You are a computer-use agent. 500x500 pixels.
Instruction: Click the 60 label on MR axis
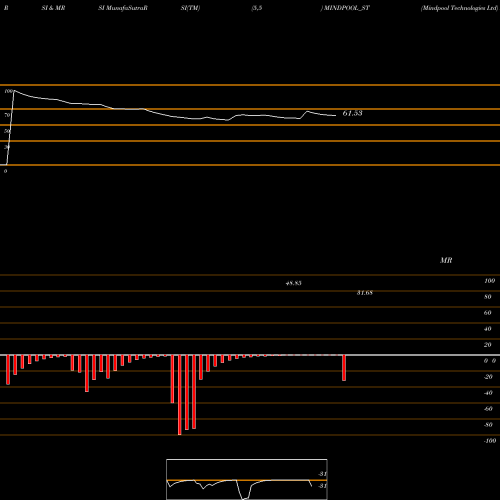488,313
